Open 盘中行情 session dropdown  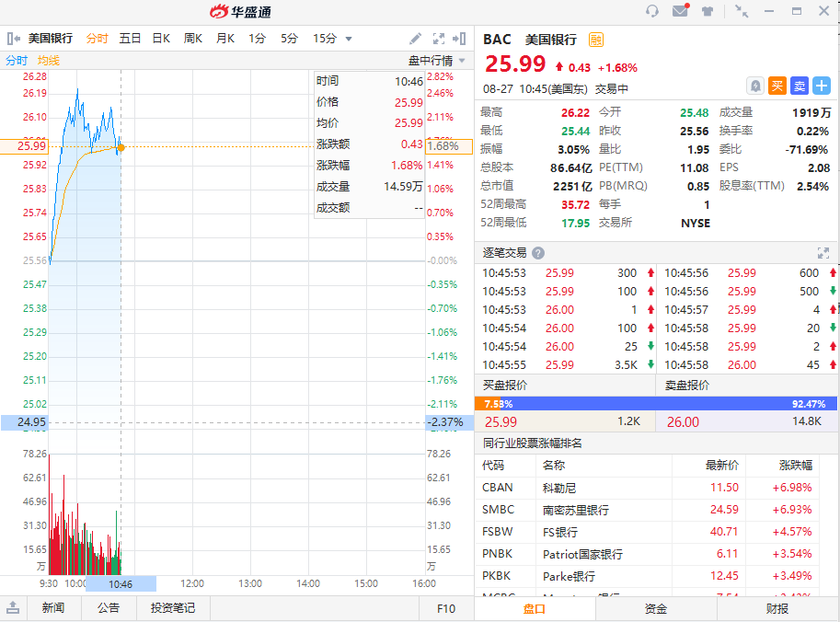tap(436, 61)
